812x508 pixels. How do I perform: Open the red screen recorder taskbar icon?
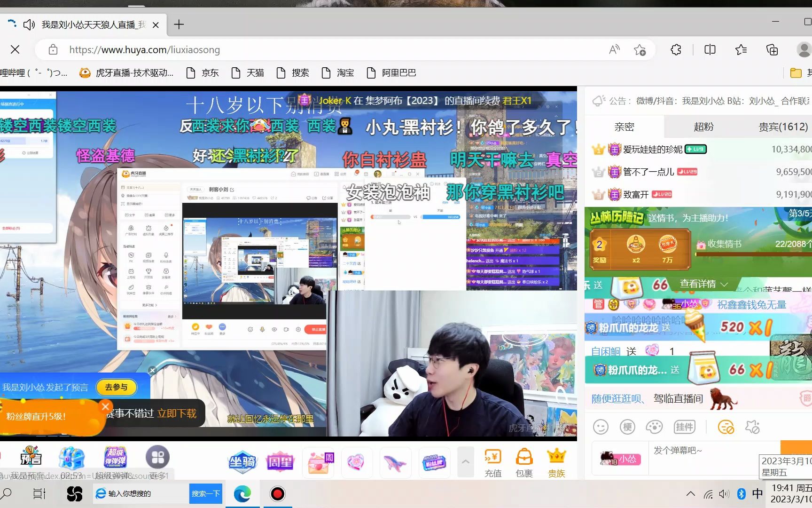coord(277,493)
